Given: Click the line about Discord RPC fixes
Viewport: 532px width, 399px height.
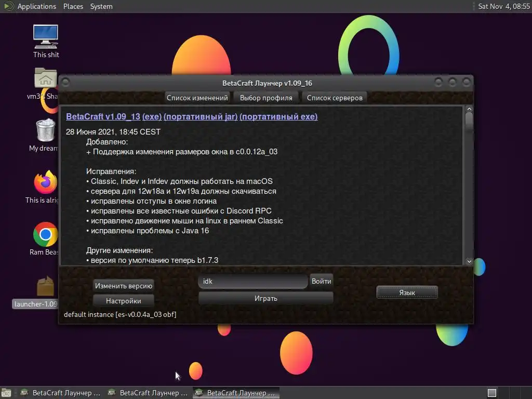Looking at the screenshot, I should click(x=179, y=211).
